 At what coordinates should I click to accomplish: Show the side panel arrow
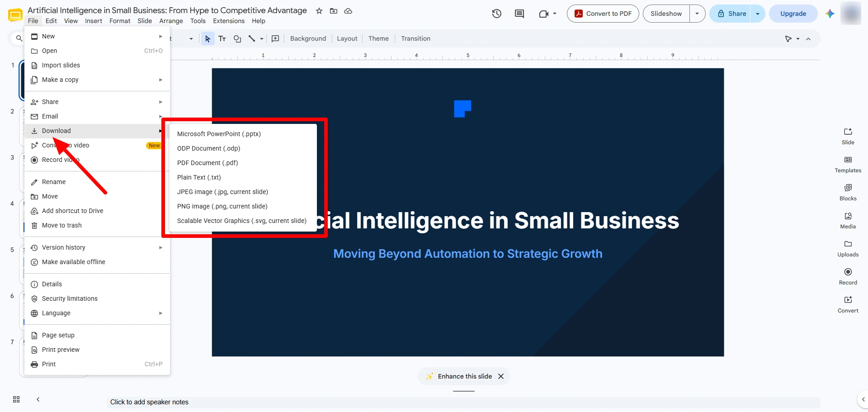[x=863, y=399]
